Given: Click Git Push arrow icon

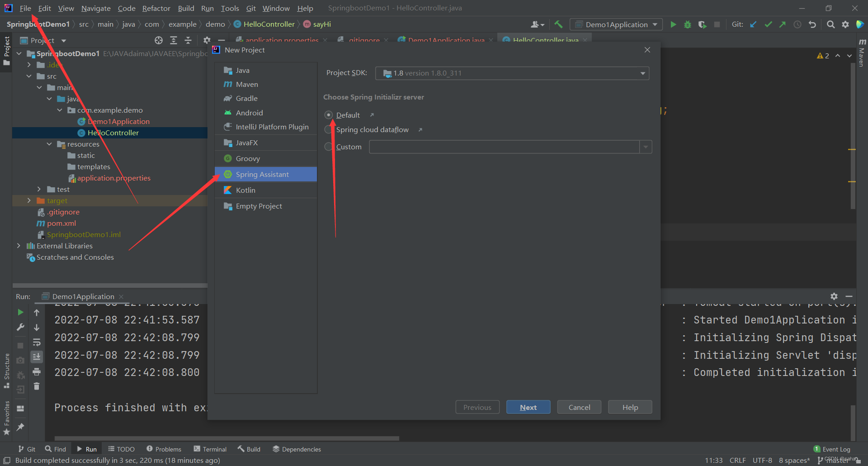Looking at the screenshot, I should pyautogui.click(x=783, y=24).
